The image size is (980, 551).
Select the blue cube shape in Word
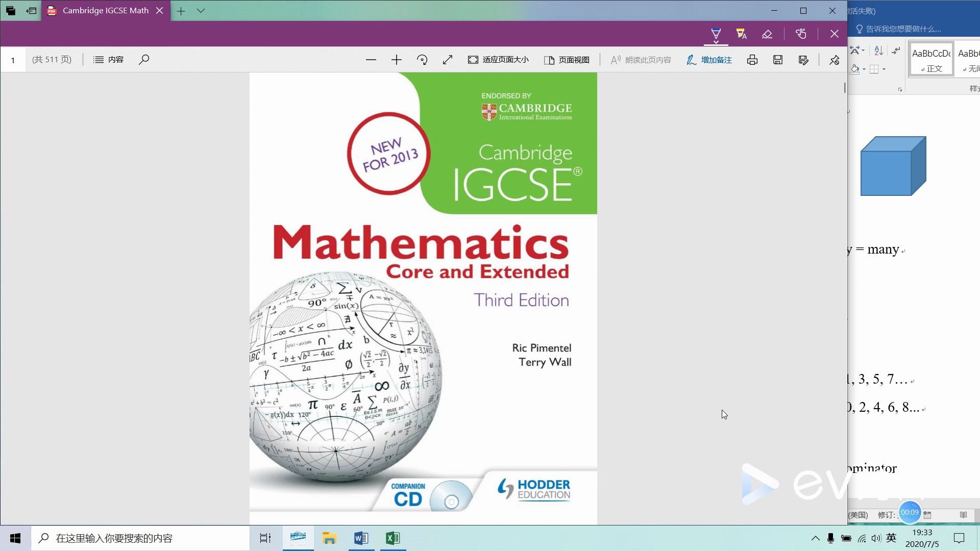(x=893, y=166)
